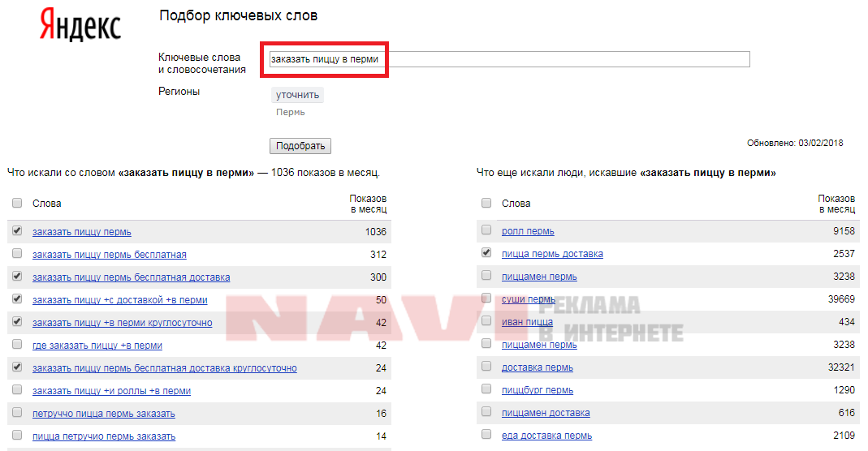Open the доставка пермь link

point(537,367)
